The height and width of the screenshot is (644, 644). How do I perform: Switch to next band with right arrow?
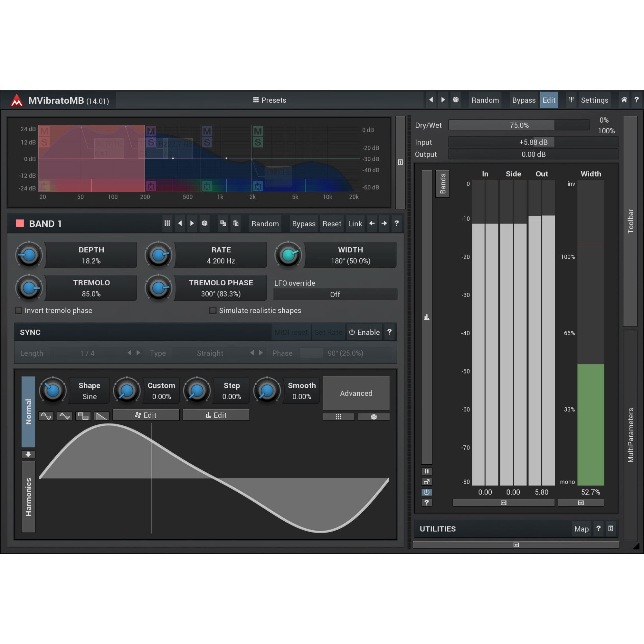(384, 223)
